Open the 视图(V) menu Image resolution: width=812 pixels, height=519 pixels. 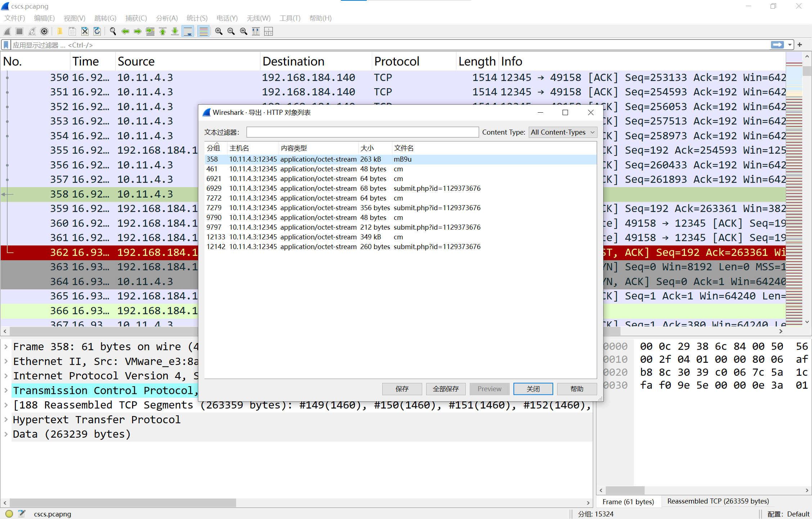75,18
